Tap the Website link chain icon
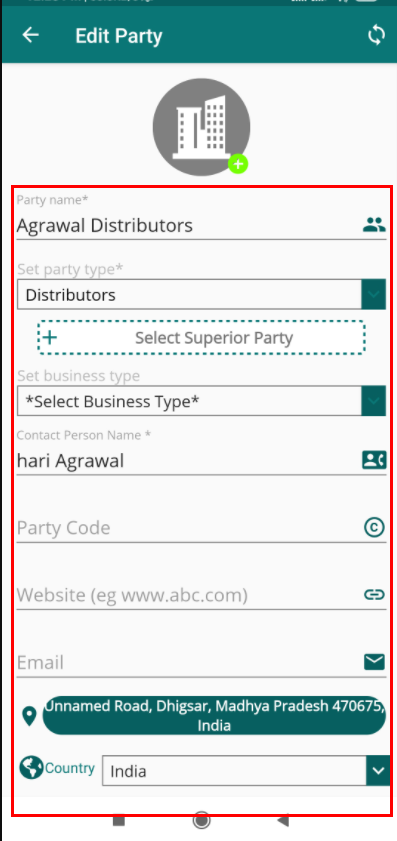 (374, 594)
